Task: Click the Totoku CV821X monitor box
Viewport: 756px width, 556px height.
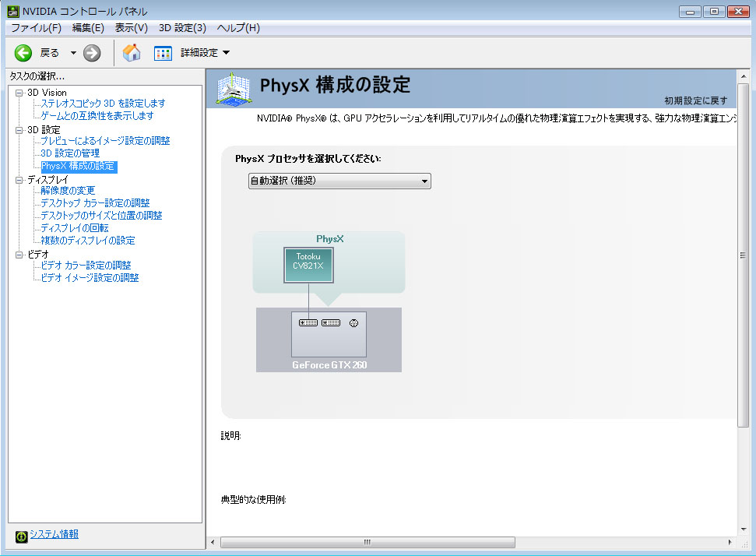Action: [308, 266]
